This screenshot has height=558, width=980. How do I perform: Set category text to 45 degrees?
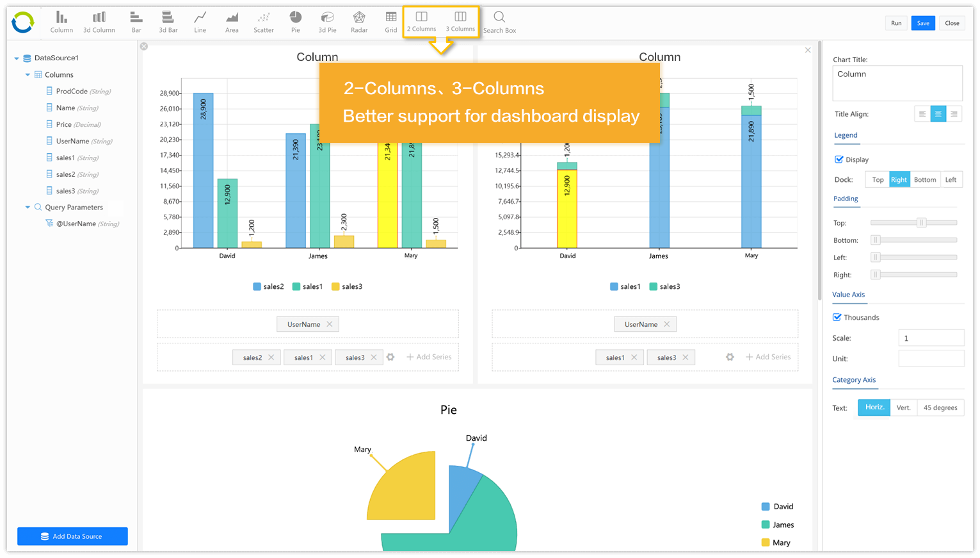tap(940, 407)
